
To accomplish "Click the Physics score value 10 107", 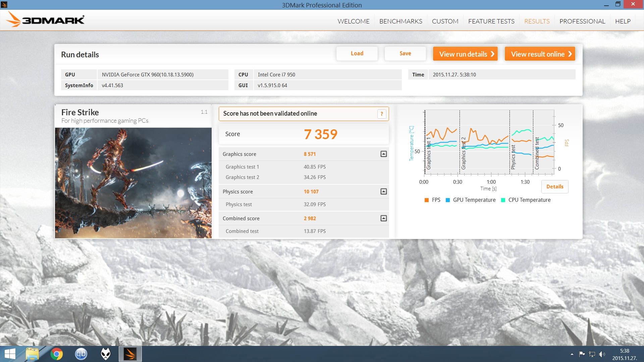I will pyautogui.click(x=311, y=192).
